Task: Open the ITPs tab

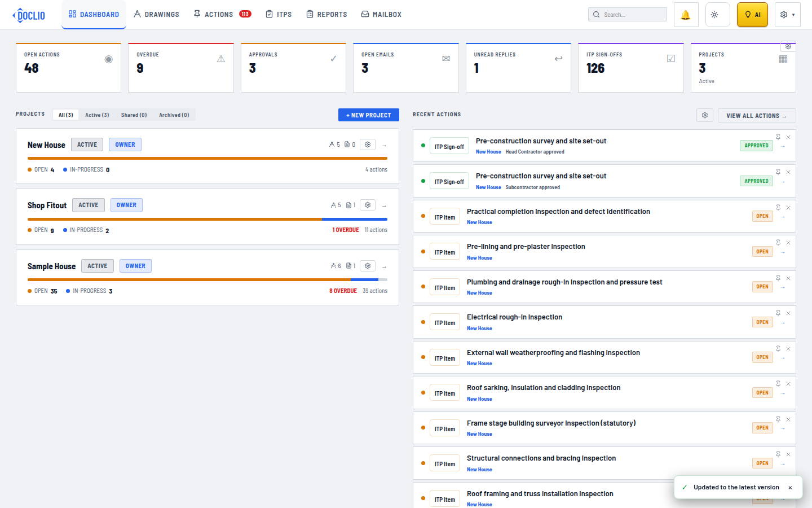Action: [279, 14]
